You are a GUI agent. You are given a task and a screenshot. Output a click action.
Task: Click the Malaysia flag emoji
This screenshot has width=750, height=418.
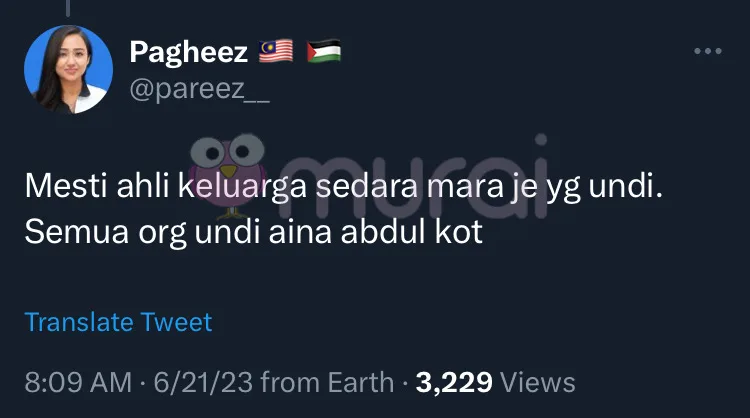(276, 51)
